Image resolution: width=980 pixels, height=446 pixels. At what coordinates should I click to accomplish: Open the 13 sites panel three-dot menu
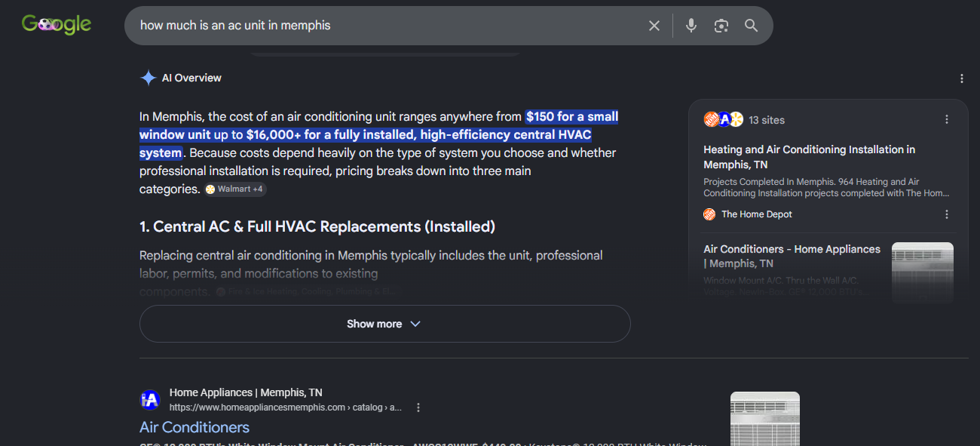pos(947,119)
